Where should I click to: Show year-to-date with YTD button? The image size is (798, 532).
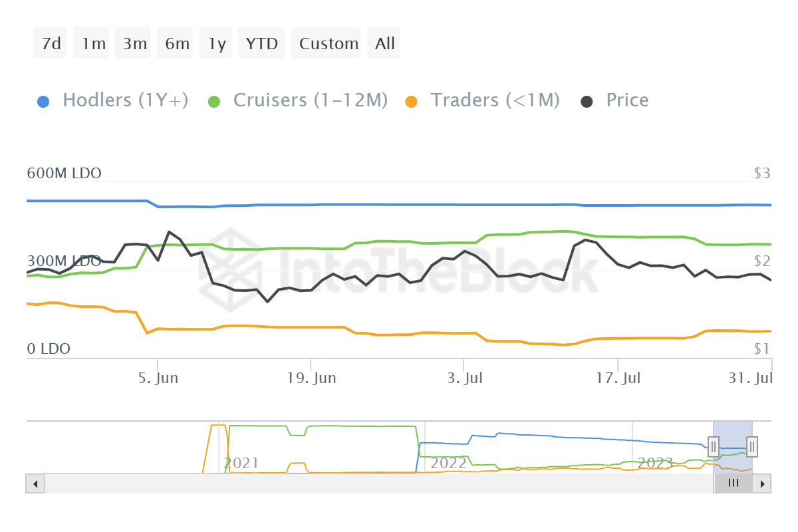(x=261, y=44)
